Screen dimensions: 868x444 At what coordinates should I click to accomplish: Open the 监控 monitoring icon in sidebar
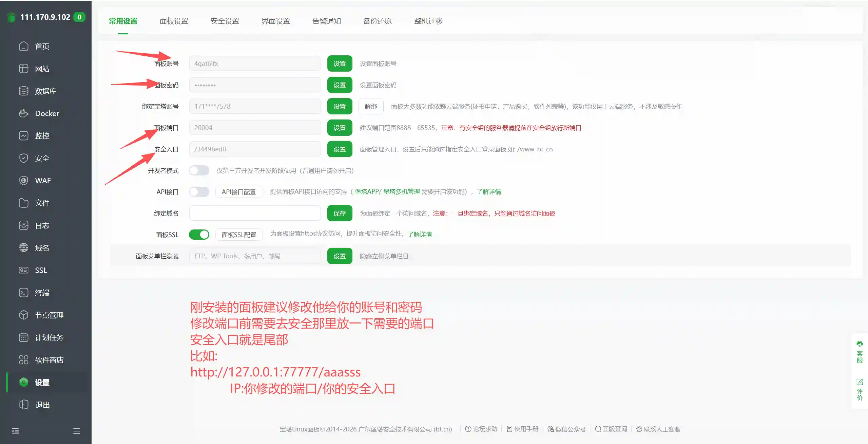pyautogui.click(x=23, y=136)
